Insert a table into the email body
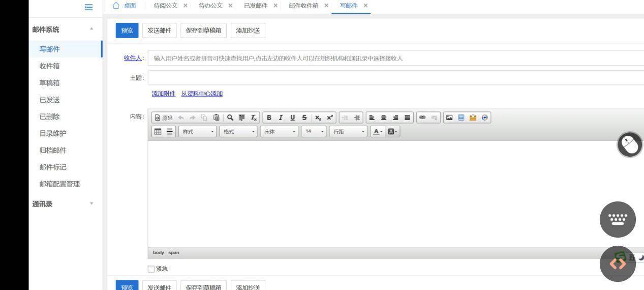644x290 pixels. click(x=158, y=132)
